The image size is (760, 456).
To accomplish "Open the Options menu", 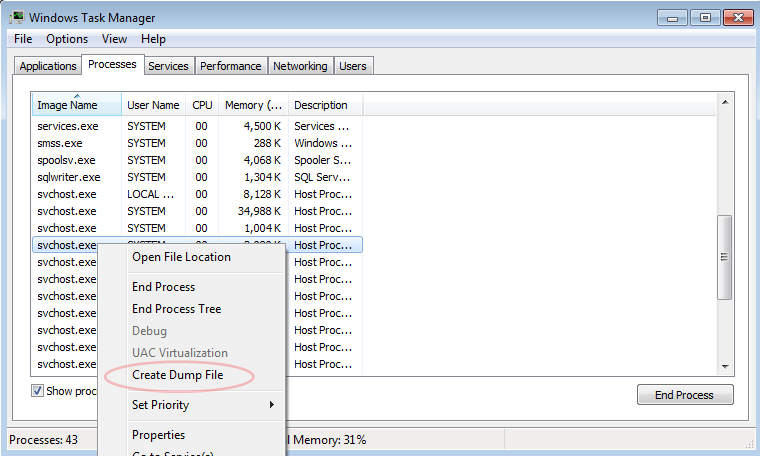I will [67, 39].
